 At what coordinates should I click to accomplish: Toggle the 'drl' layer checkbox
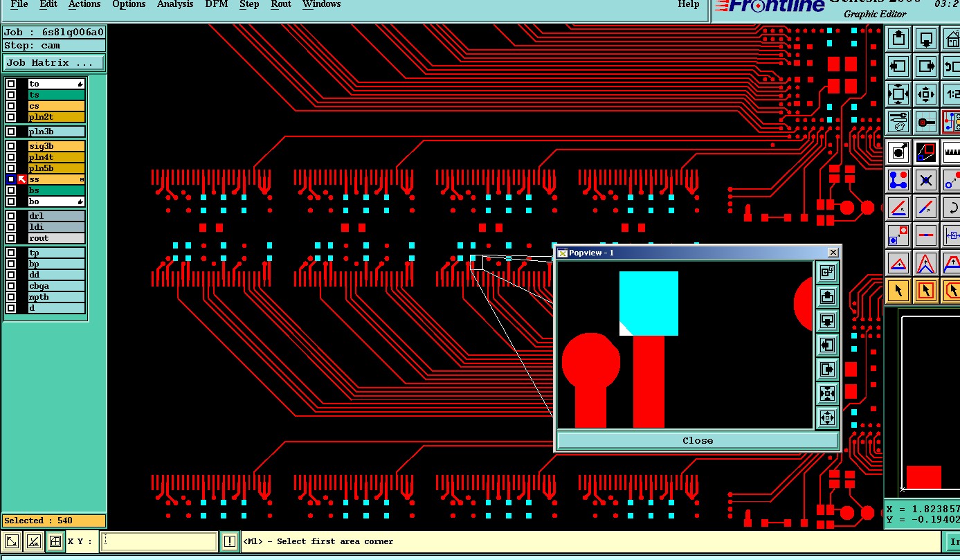click(x=11, y=216)
